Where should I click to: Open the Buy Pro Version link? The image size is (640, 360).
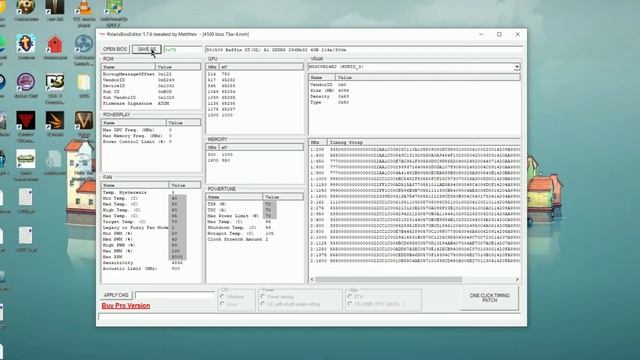point(126,306)
